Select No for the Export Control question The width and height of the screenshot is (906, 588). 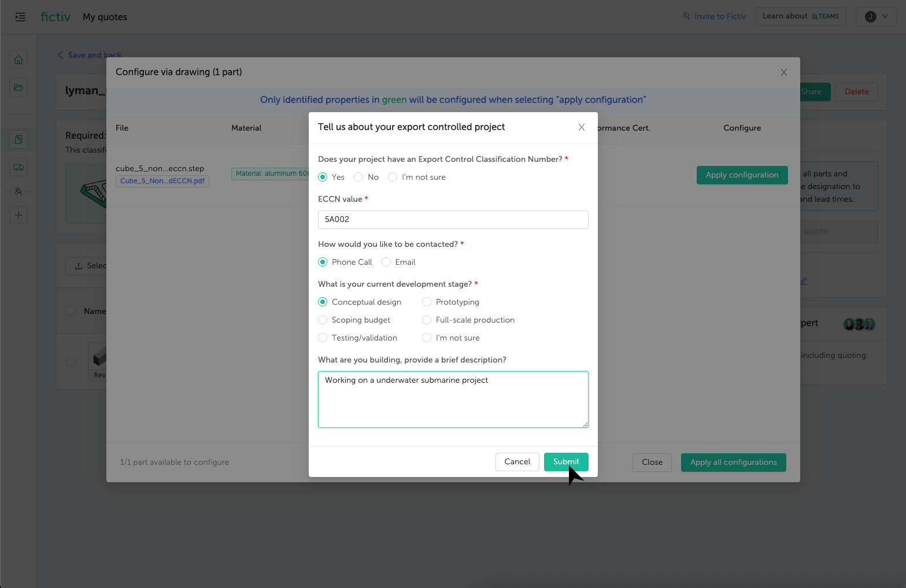coord(358,177)
